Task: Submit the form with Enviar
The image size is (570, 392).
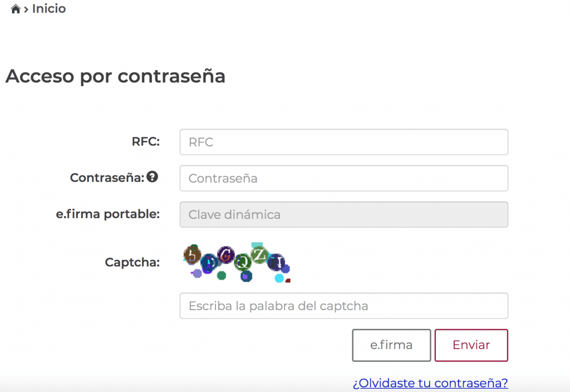Action: [x=471, y=345]
